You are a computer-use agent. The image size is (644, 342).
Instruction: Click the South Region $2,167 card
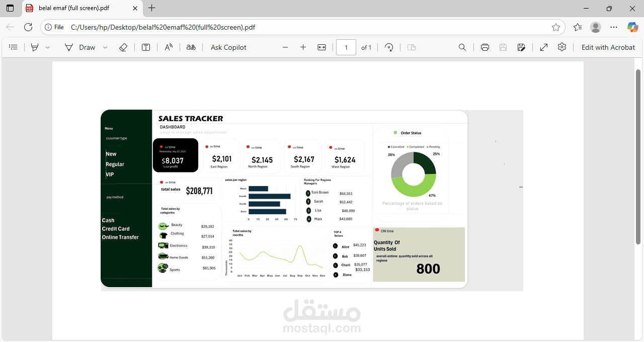click(x=303, y=156)
